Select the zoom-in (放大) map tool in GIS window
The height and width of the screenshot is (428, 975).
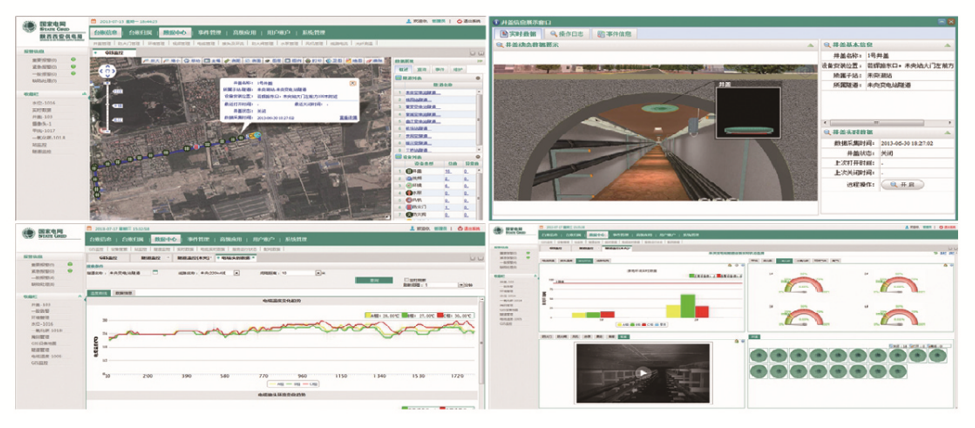pyautogui.click(x=152, y=60)
